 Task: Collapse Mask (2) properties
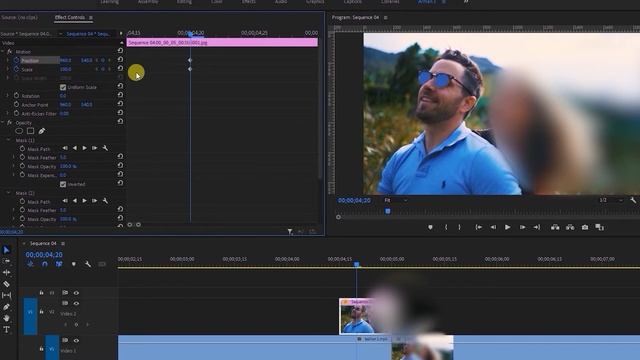(x=9, y=193)
